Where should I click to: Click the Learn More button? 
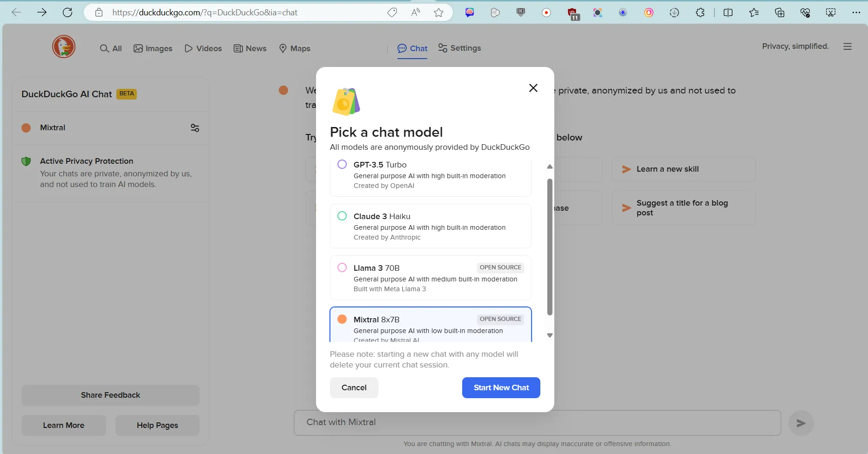tap(64, 425)
